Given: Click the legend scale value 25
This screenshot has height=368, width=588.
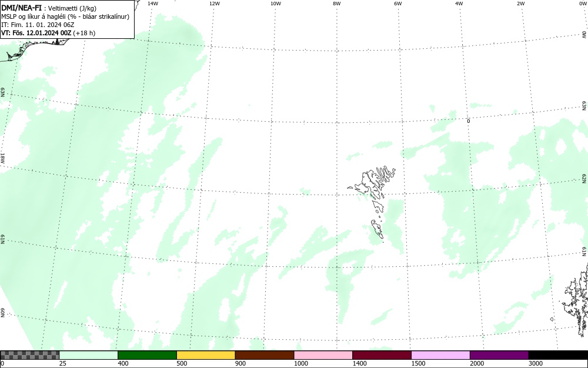Looking at the screenshot, I should (x=63, y=363).
